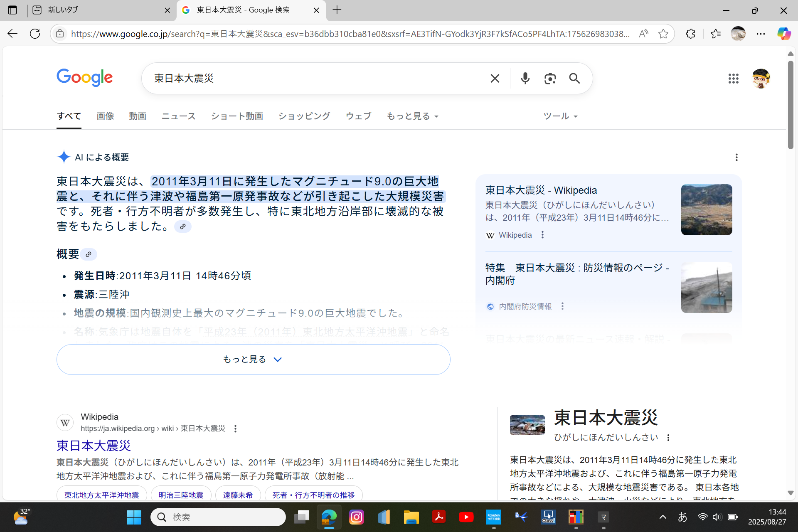This screenshot has width=798, height=532.
Task: Switch to the ニュース tab
Action: coord(178,116)
